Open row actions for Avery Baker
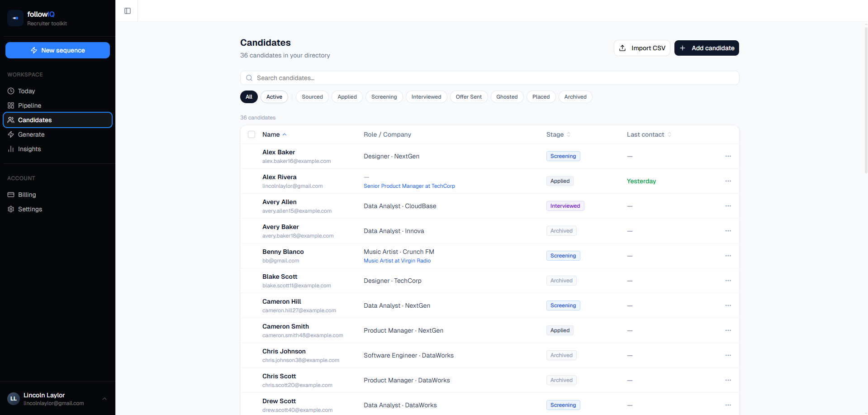868x415 pixels. pyautogui.click(x=728, y=231)
